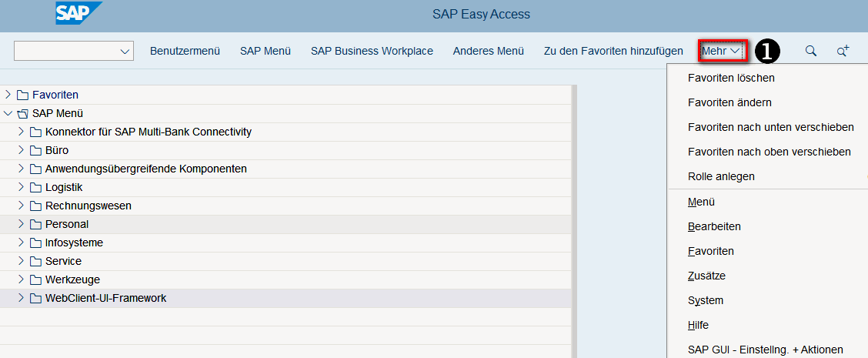
Task: Open the Mehr dropdown menu
Action: point(723,51)
